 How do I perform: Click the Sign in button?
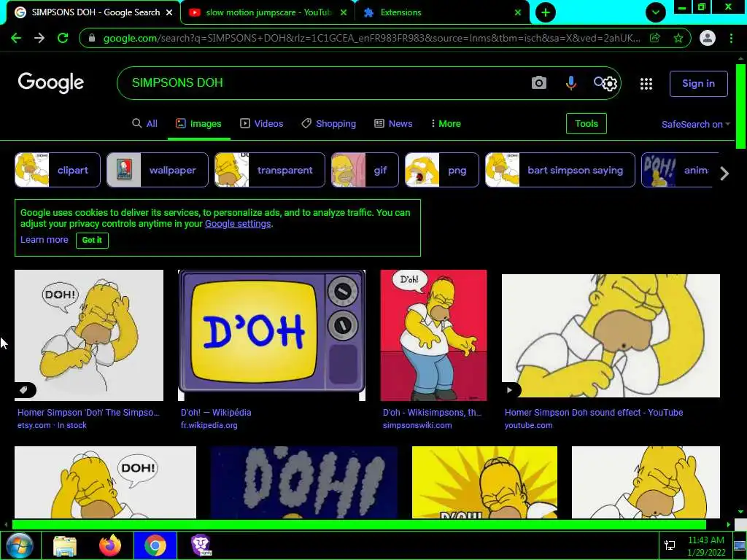point(698,83)
